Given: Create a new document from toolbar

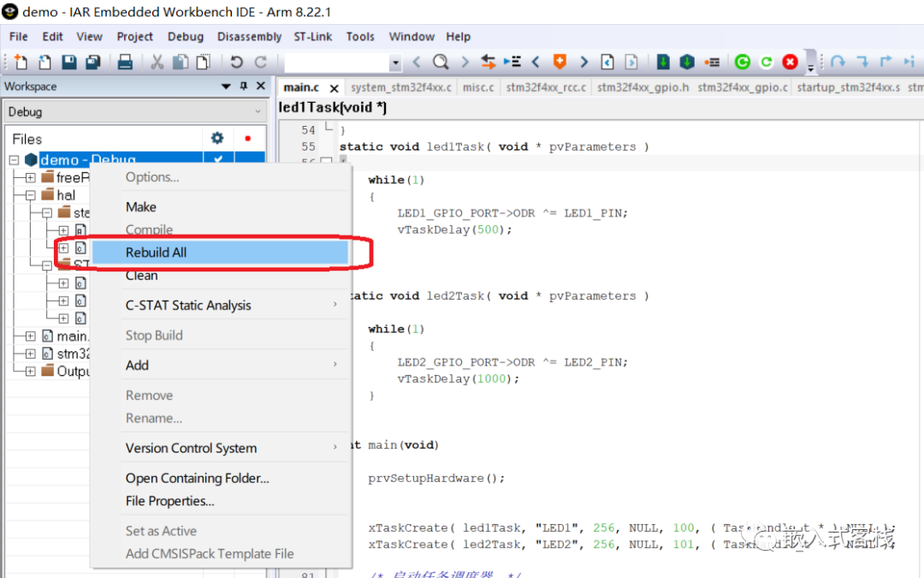Looking at the screenshot, I should (x=20, y=62).
